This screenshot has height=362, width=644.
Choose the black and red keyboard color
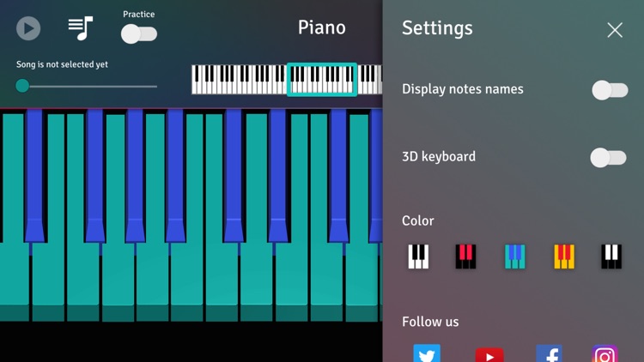[x=465, y=256]
